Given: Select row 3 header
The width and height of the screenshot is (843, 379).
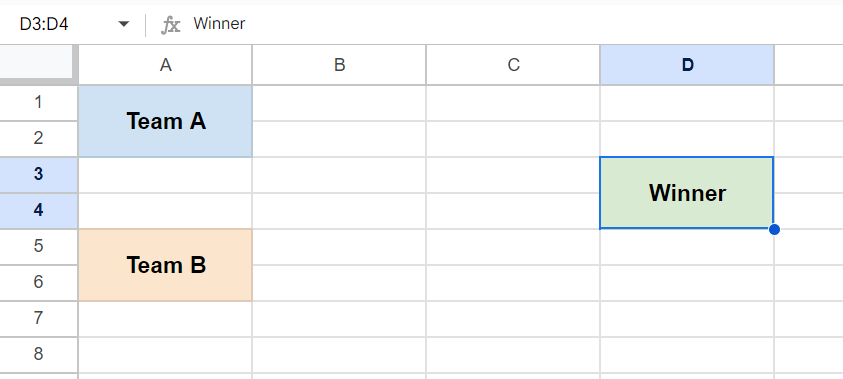Looking at the screenshot, I should coord(39,175).
